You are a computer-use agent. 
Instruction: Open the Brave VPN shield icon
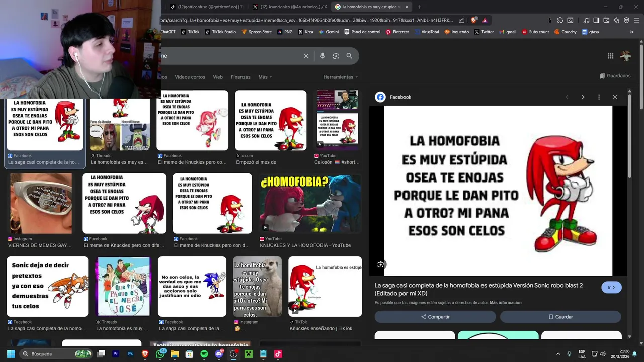pos(626,20)
